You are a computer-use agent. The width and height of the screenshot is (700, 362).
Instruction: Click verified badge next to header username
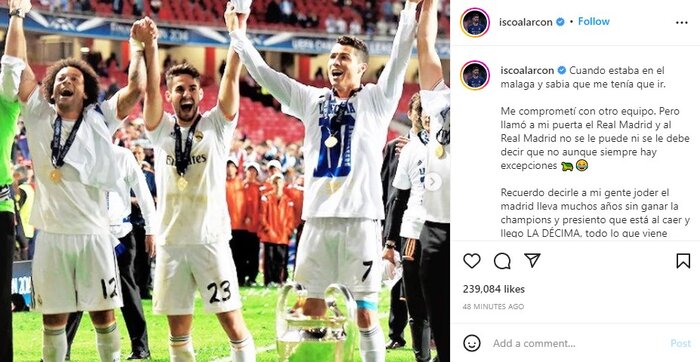560,22
